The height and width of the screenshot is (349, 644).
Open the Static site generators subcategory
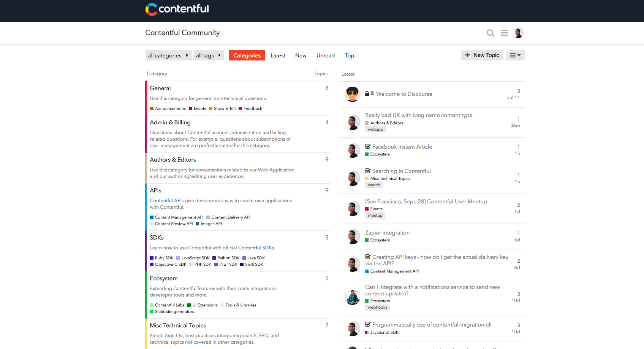click(172, 312)
